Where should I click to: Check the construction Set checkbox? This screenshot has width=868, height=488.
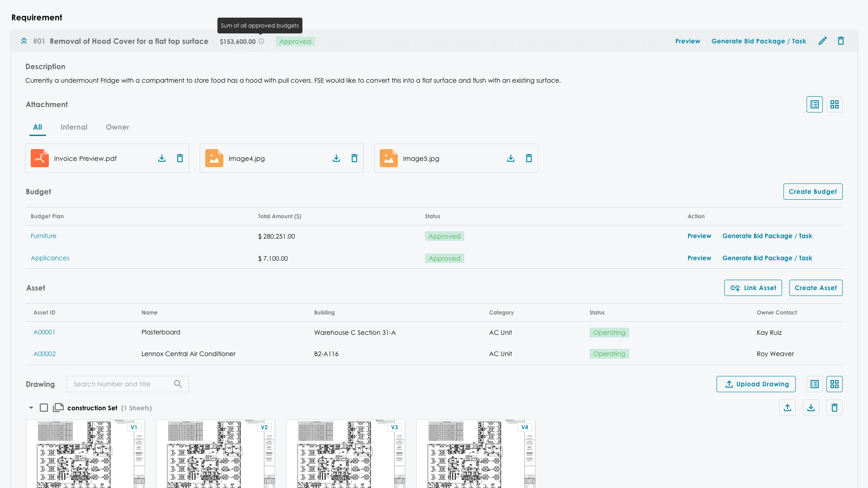pyautogui.click(x=44, y=408)
